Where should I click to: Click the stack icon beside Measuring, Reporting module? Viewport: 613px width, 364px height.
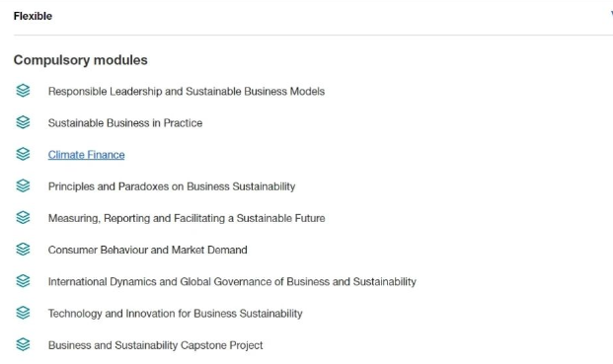click(23, 218)
